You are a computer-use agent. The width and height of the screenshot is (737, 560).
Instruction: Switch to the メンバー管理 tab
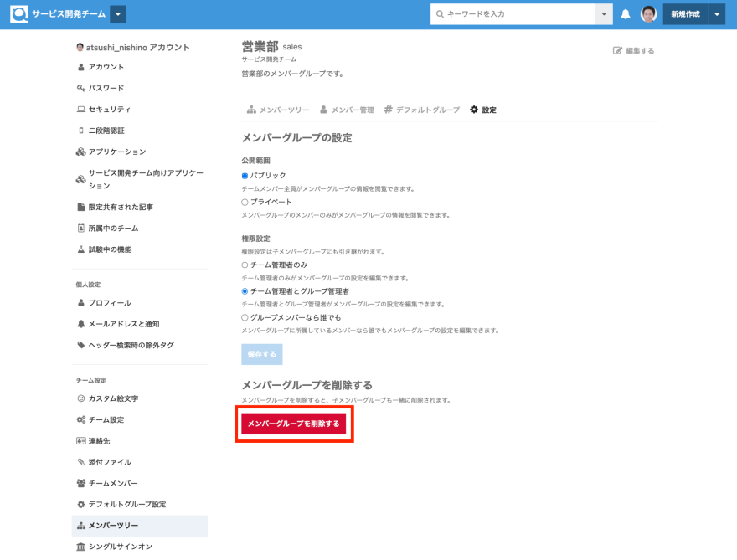[x=347, y=110]
